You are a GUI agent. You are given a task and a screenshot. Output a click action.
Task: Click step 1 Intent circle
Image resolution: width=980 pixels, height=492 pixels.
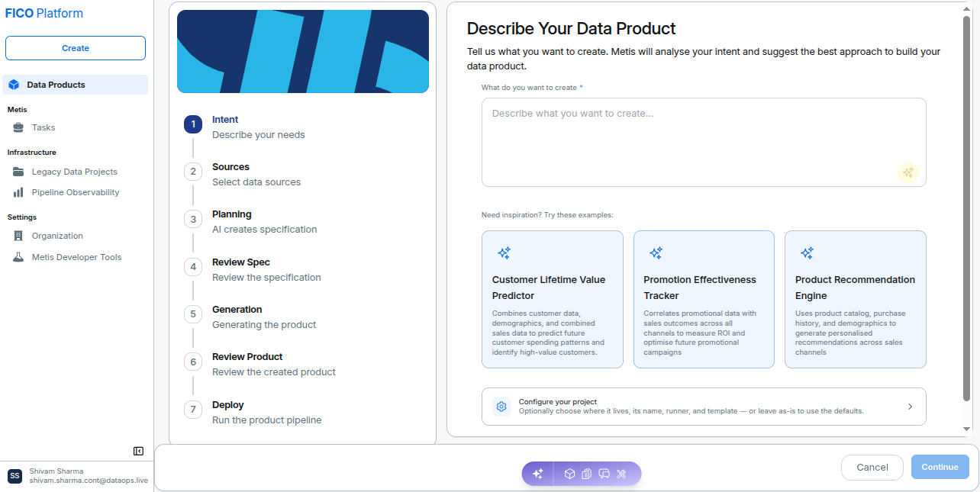(x=193, y=124)
